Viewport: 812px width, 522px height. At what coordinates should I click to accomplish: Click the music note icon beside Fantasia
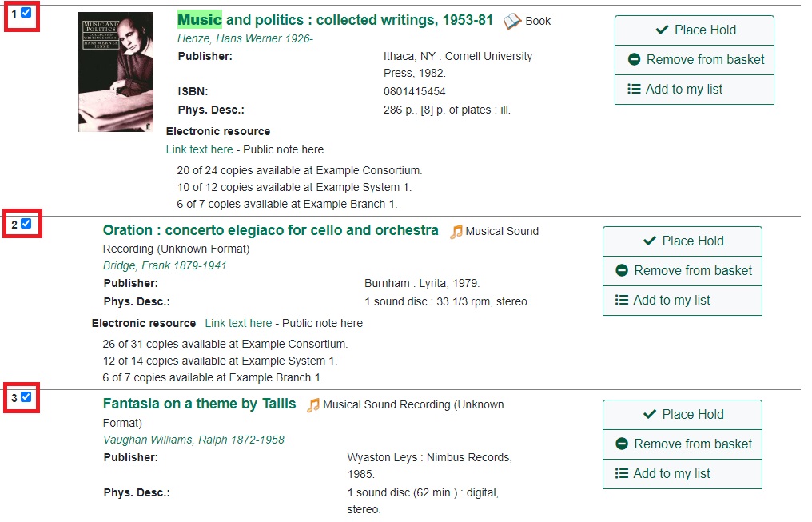coord(313,405)
